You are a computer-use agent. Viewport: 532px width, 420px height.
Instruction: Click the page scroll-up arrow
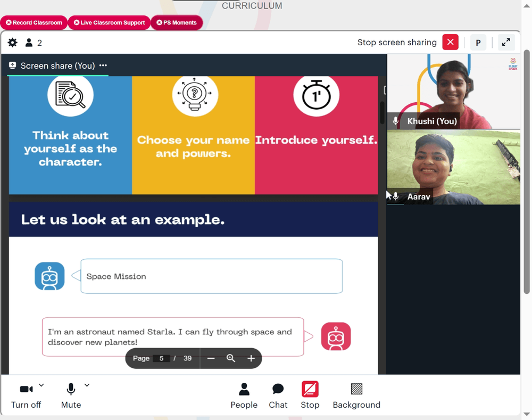(527, 6)
